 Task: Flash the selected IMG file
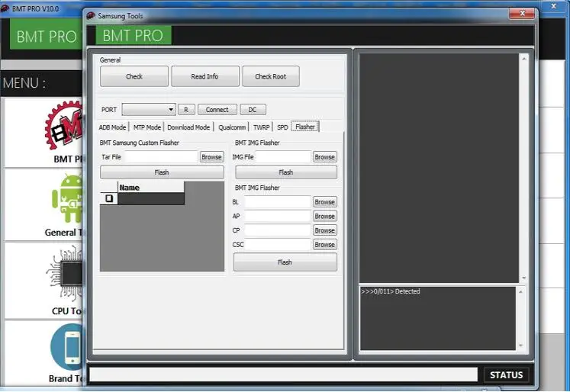coord(285,172)
